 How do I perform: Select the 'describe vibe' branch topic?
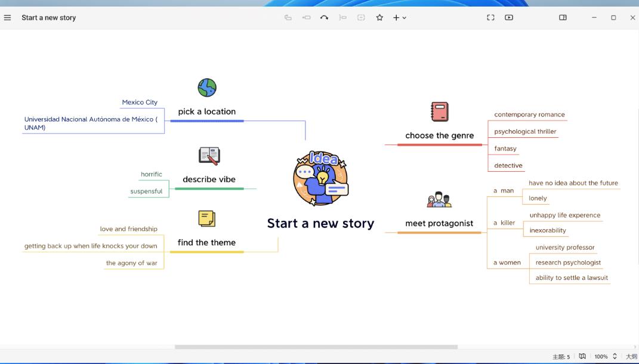(x=209, y=179)
